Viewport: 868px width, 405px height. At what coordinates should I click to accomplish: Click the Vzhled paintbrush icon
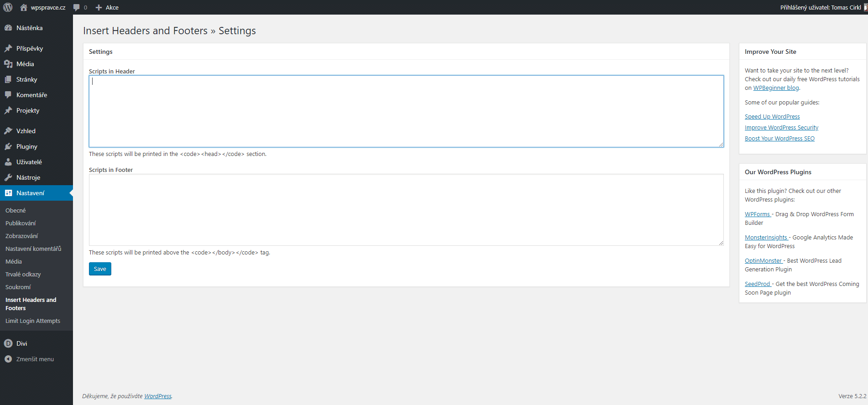(8, 131)
